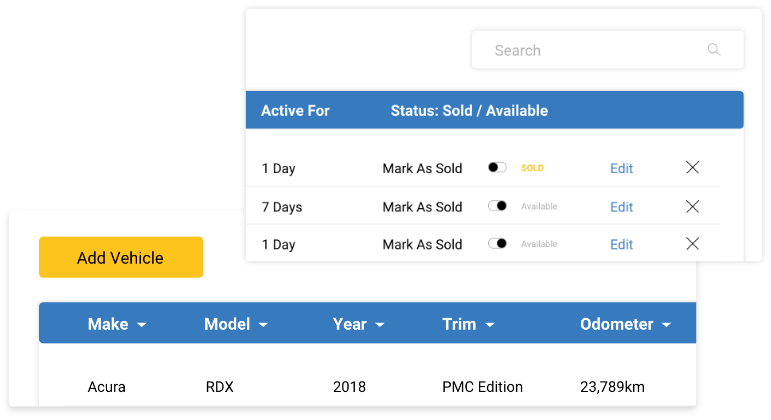
Task: Open the Trim column dropdown
Action: 491,325
